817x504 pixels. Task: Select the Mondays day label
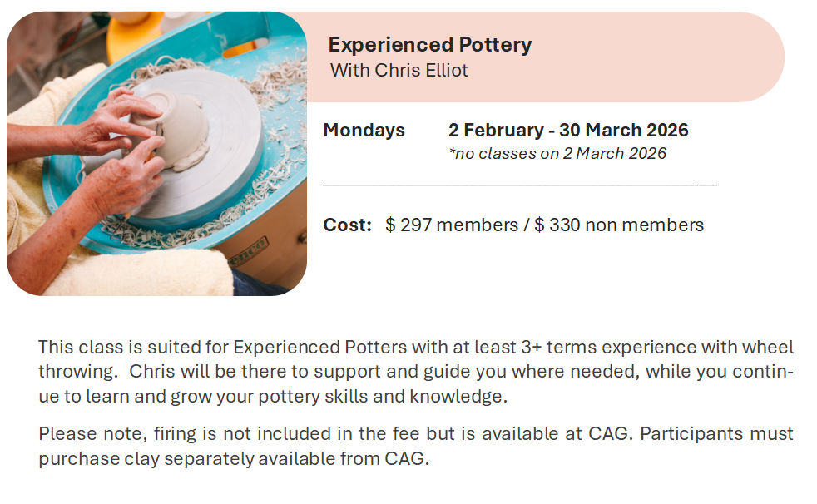[364, 131]
